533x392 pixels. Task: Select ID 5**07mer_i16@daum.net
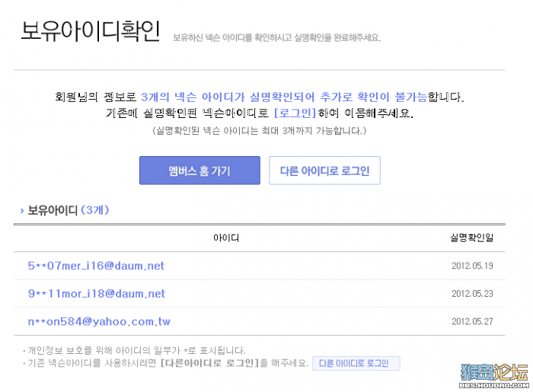pos(96,266)
